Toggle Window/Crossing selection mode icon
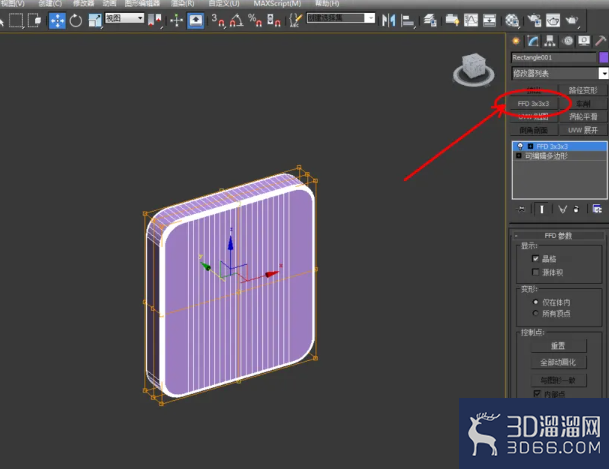 [34, 20]
